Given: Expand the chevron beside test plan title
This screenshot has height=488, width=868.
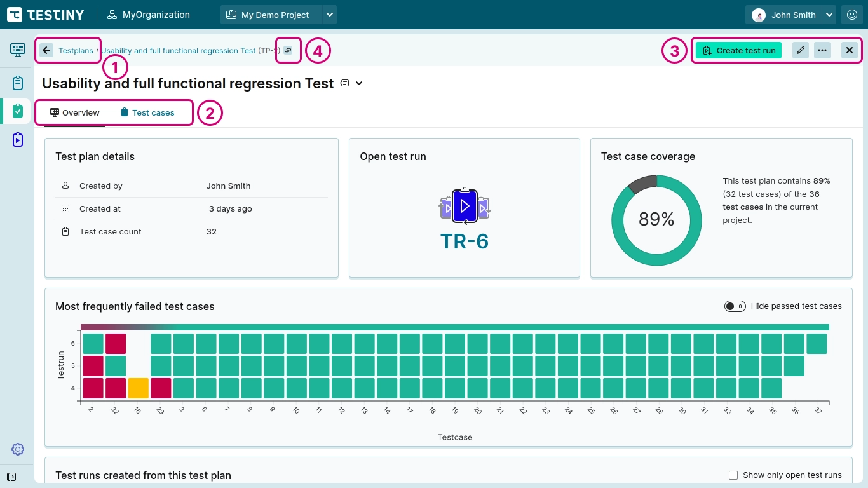Looking at the screenshot, I should point(359,83).
